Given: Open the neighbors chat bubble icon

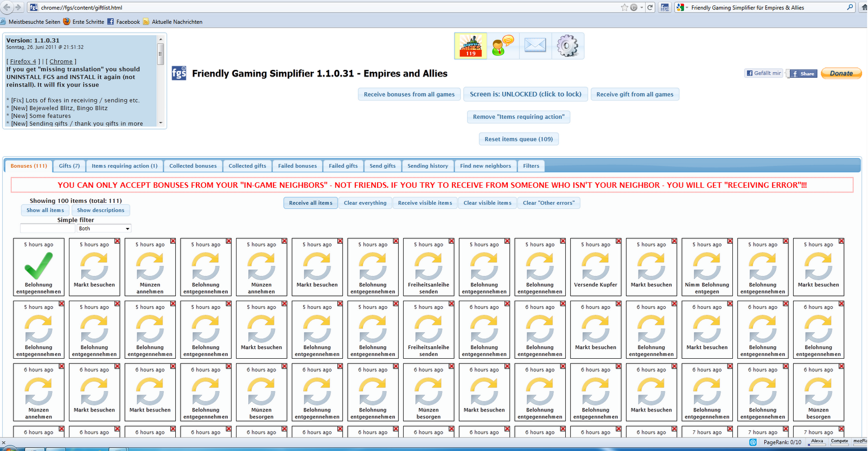Looking at the screenshot, I should 502,46.
